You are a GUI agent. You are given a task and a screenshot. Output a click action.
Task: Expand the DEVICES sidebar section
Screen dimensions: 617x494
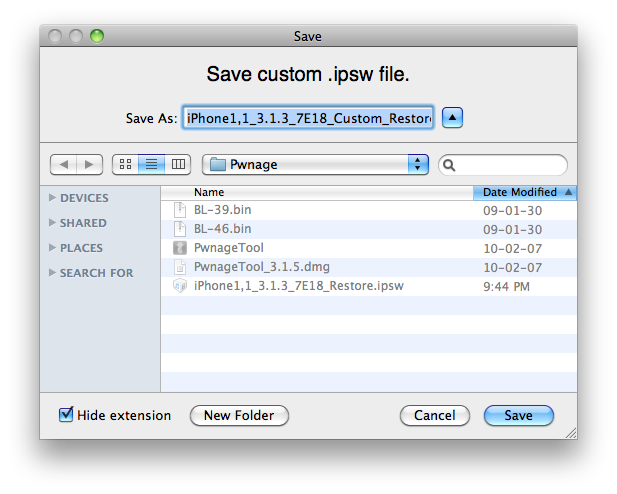52,198
